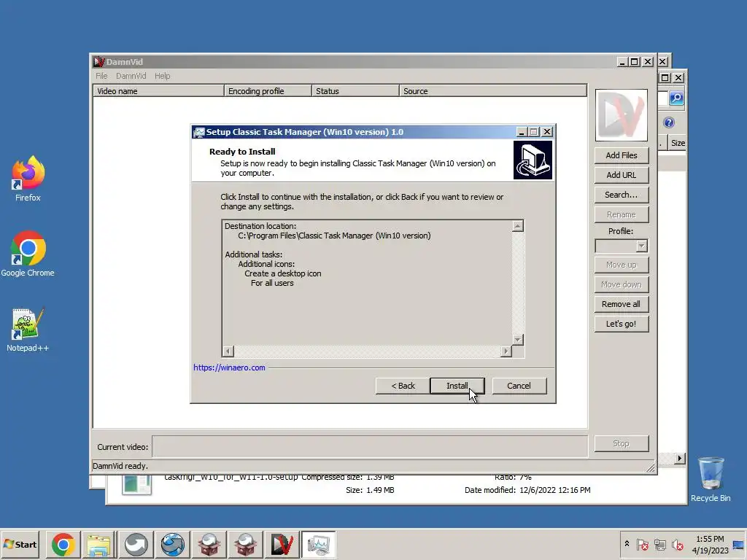Expand the Profile dropdown
Image resolution: width=747 pixels, height=560 pixels.
641,246
